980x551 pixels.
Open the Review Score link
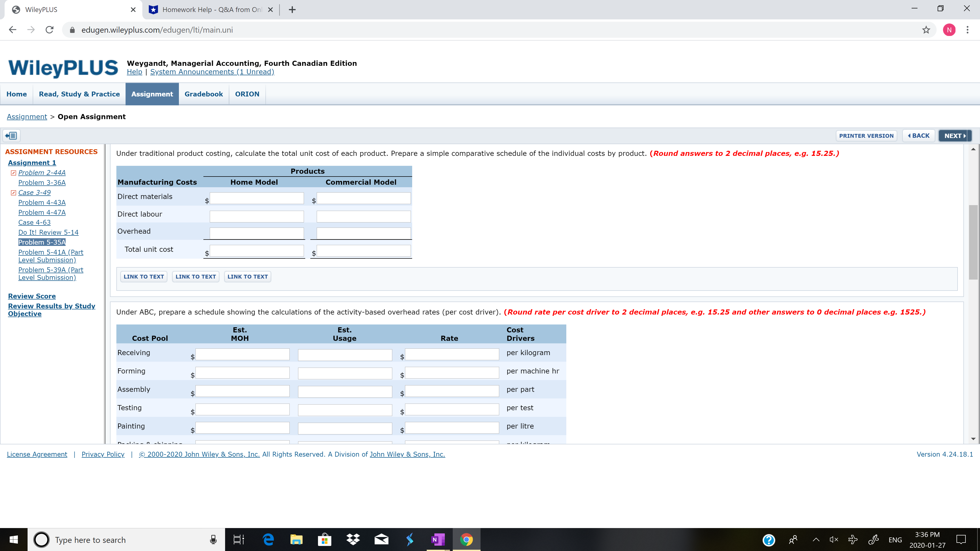point(32,296)
